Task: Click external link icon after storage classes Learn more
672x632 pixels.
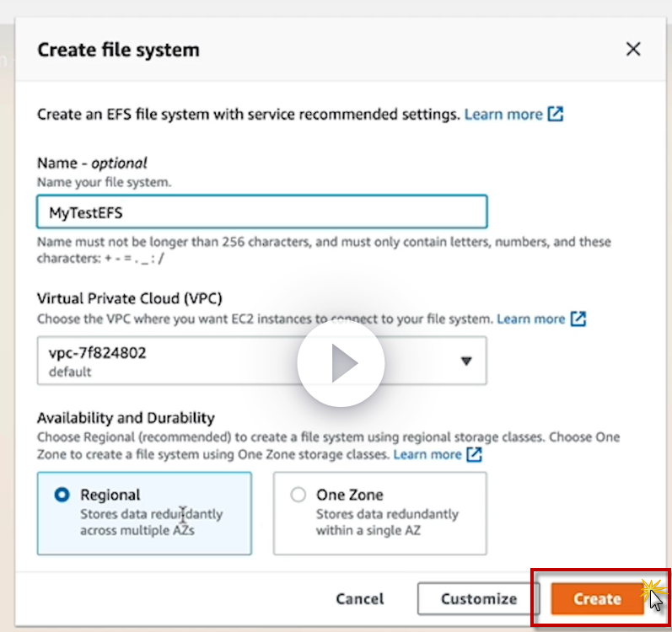Action: click(x=475, y=454)
